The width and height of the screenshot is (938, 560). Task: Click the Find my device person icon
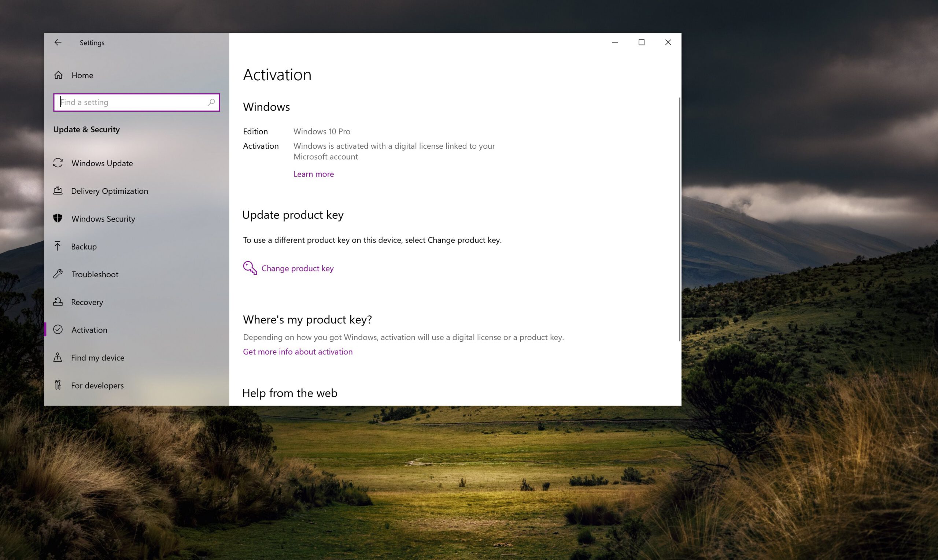coord(58,357)
